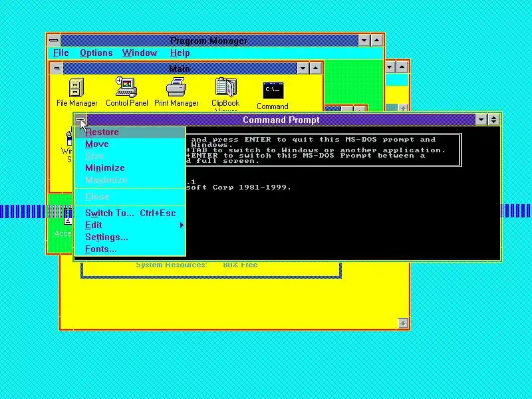The image size is (532, 399).
Task: Open Settings... from the control menu
Action: (x=130, y=237)
